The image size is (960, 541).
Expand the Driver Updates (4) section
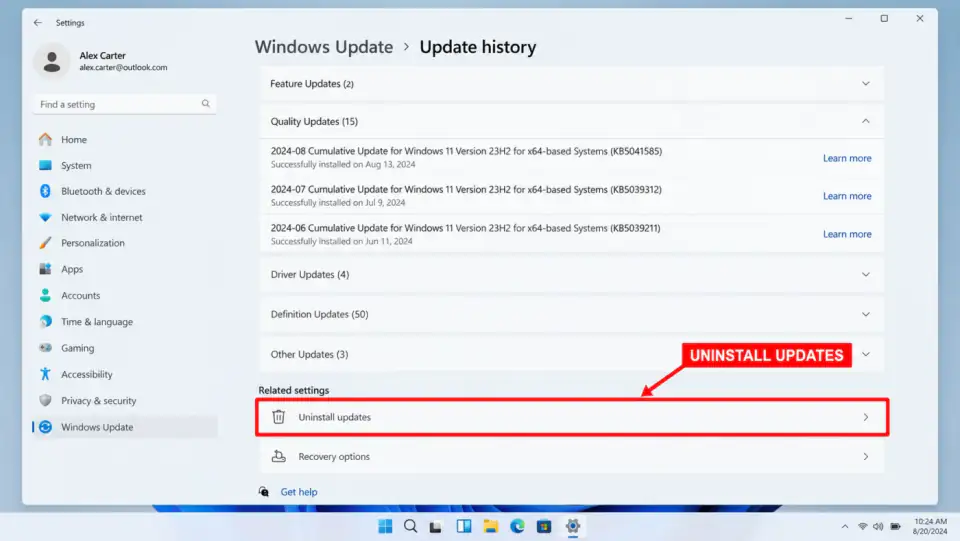[x=866, y=275]
